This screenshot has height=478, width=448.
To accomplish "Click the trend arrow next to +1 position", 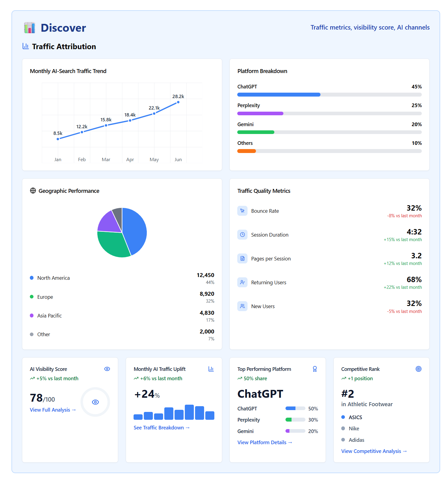I will (x=344, y=378).
